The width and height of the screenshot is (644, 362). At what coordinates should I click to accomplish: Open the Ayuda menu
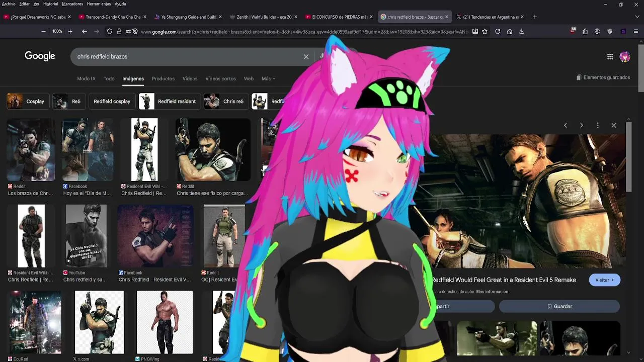pyautogui.click(x=120, y=4)
